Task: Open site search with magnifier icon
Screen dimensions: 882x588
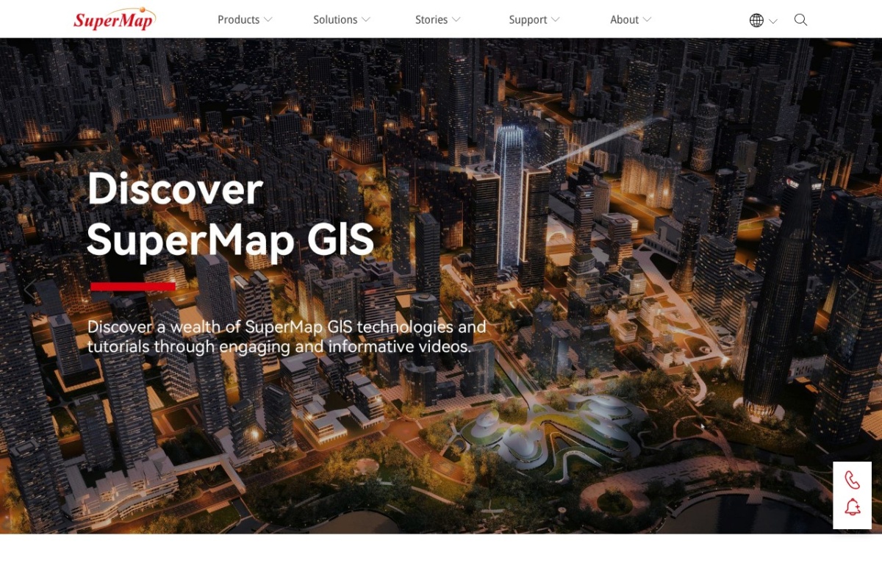Action: coord(801,20)
